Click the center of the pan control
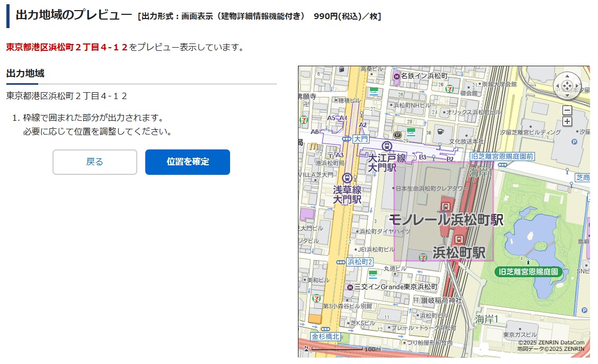Screen dimensions: 598x364 [x=567, y=86]
